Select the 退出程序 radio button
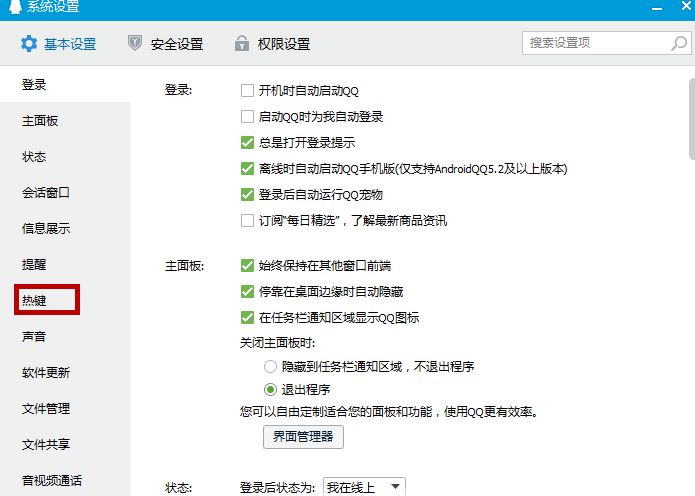This screenshot has height=496, width=695. coord(270,390)
